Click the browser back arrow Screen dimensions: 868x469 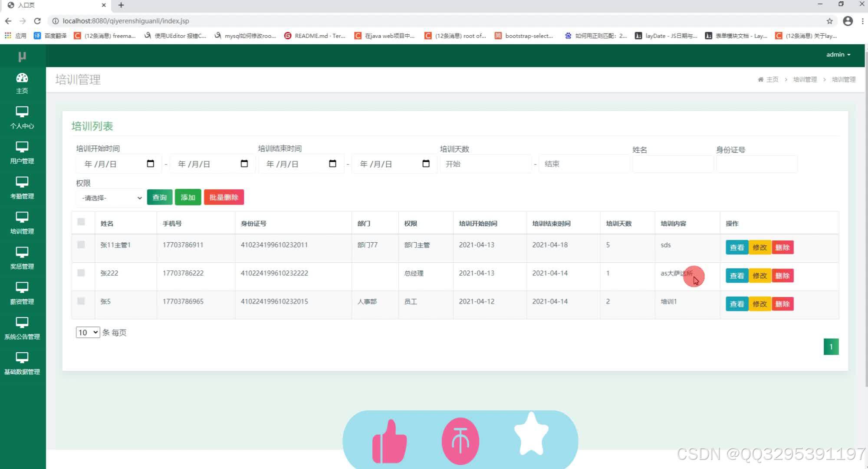point(8,21)
